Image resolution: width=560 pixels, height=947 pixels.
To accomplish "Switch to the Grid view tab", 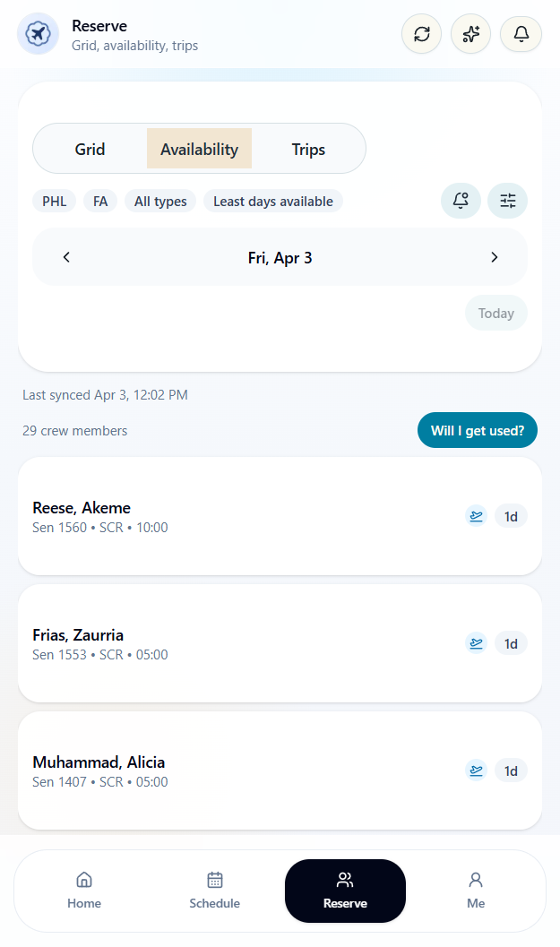I will pos(90,150).
